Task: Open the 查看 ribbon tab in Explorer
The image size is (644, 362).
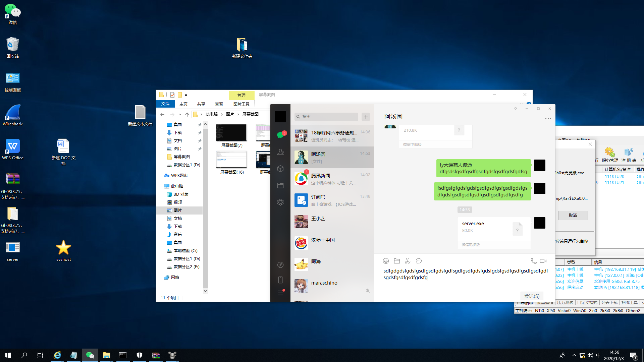Action: point(219,104)
